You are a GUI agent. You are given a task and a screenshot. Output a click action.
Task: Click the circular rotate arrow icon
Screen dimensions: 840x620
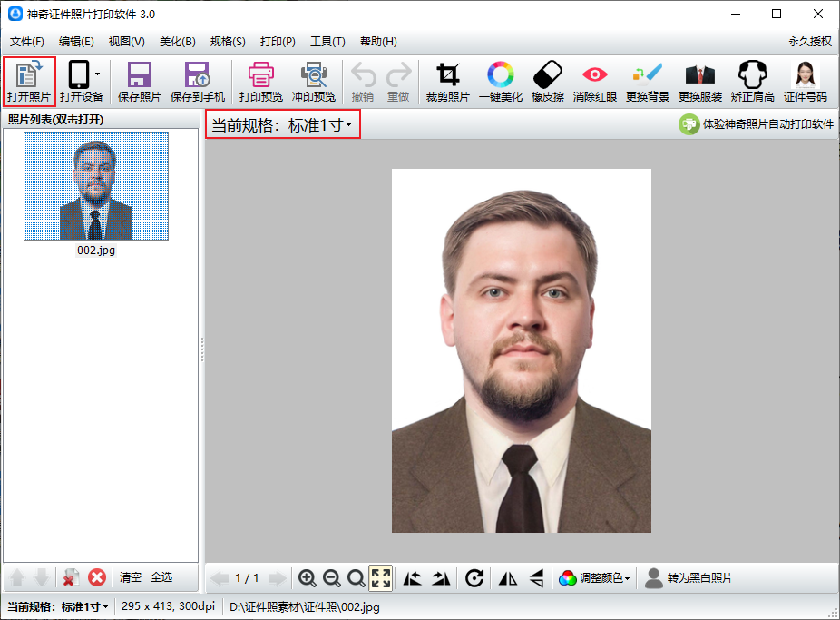coord(474,578)
